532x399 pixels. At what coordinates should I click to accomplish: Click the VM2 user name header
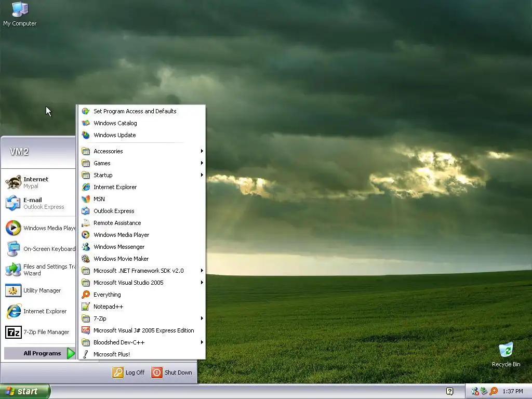19,152
